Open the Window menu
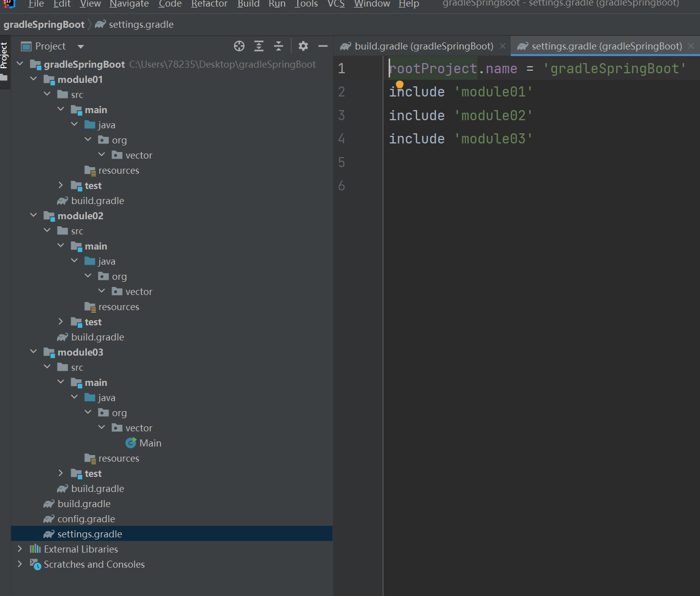Viewport: 700px width, 596px height. point(372,4)
